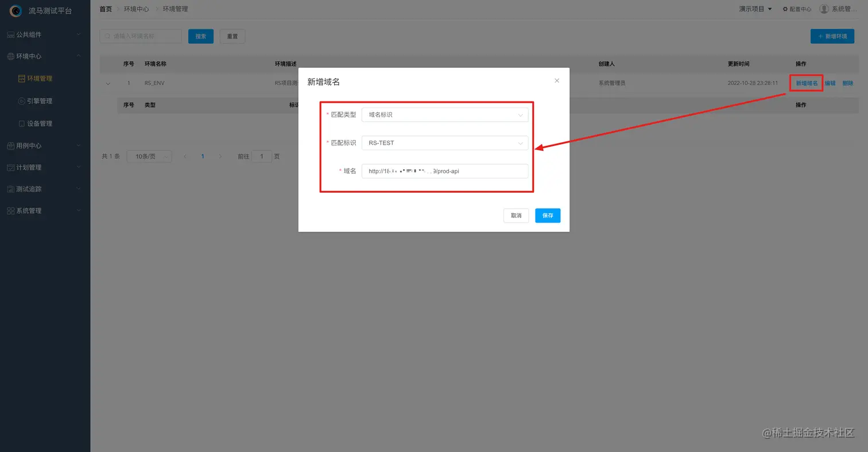Expand the 系统管理 menu
Image resolution: width=868 pixels, height=452 pixels.
tap(79, 211)
